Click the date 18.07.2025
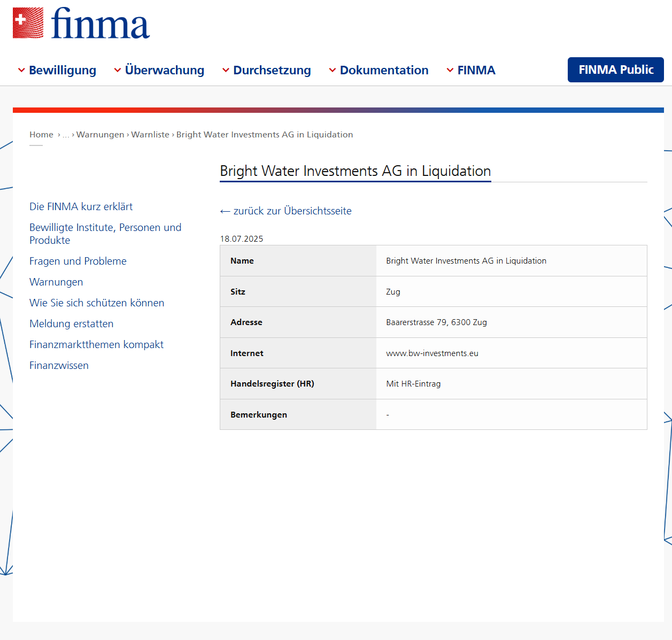This screenshot has height=640, width=672. 242,239
